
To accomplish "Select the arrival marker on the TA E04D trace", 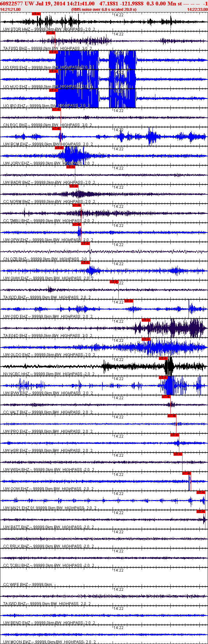I will (x=146, y=320).
